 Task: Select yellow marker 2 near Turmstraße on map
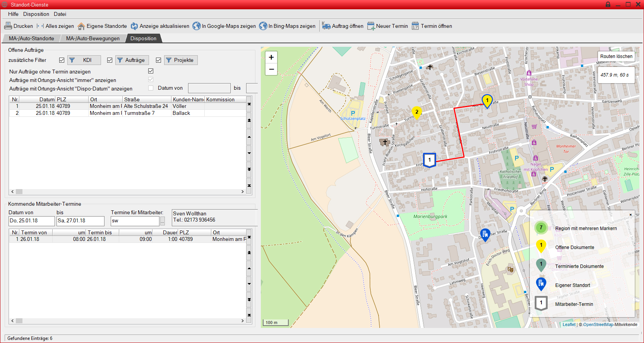(416, 113)
